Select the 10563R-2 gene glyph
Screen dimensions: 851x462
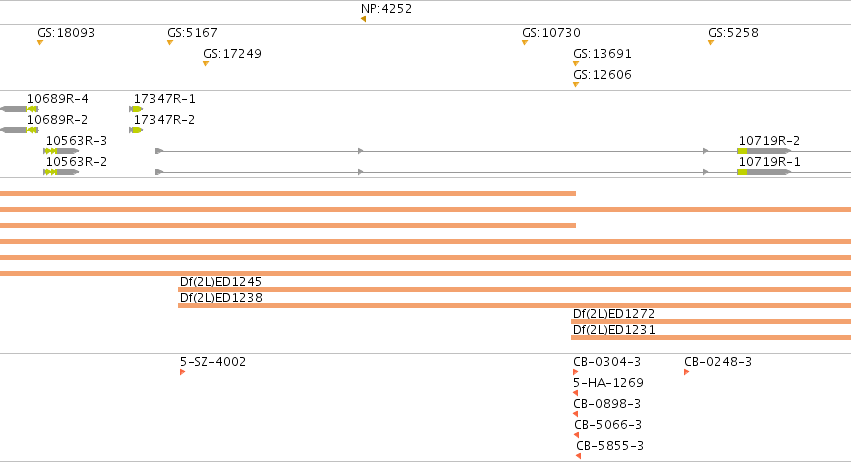point(61,172)
